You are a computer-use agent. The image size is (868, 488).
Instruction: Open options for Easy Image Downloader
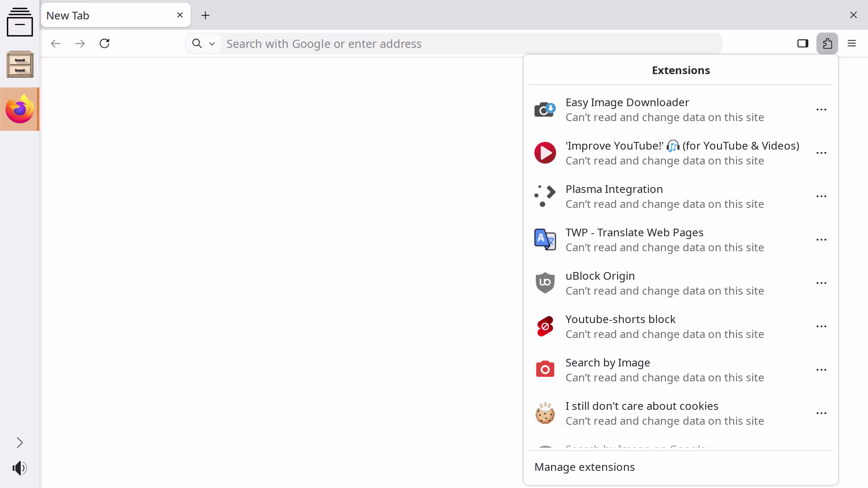(x=821, y=109)
